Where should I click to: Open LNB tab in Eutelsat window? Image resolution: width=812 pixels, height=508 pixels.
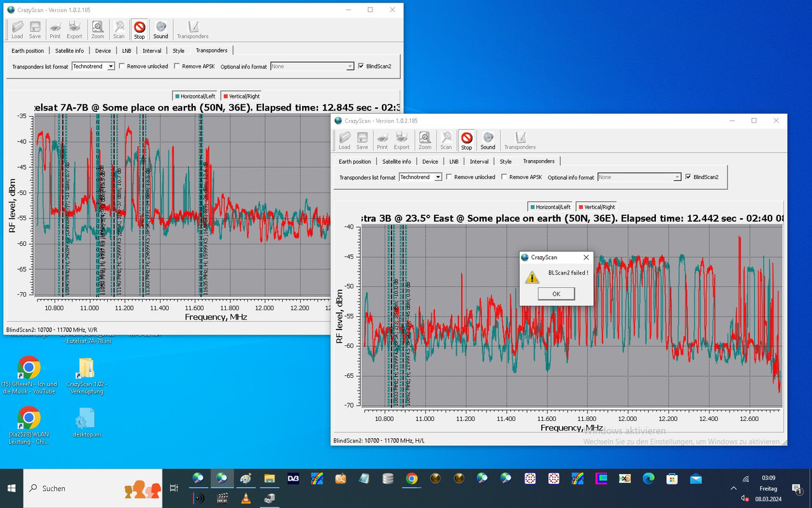pos(127,51)
